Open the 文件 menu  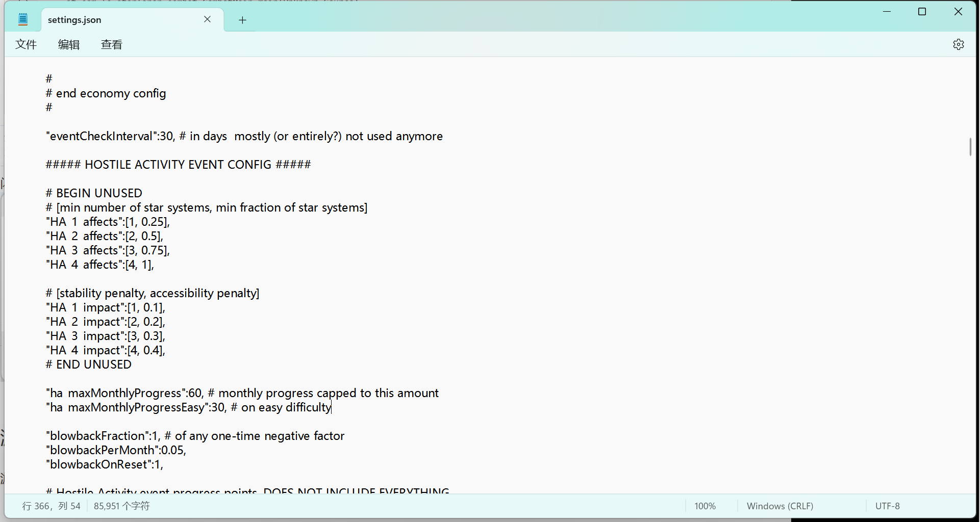(x=26, y=44)
